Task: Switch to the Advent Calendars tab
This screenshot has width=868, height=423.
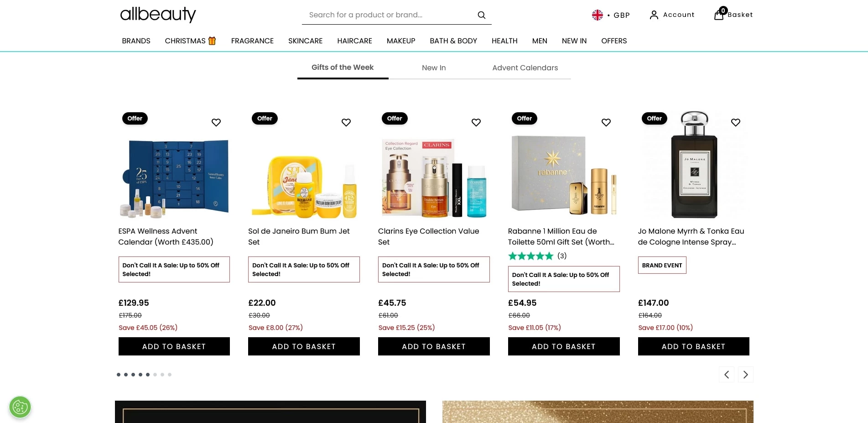Action: (525, 68)
